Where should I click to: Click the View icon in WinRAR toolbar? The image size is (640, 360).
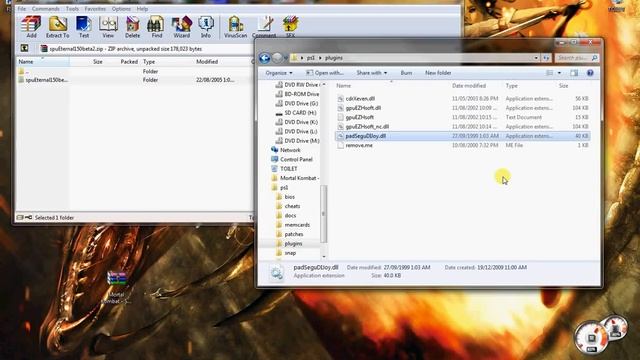click(x=108, y=27)
